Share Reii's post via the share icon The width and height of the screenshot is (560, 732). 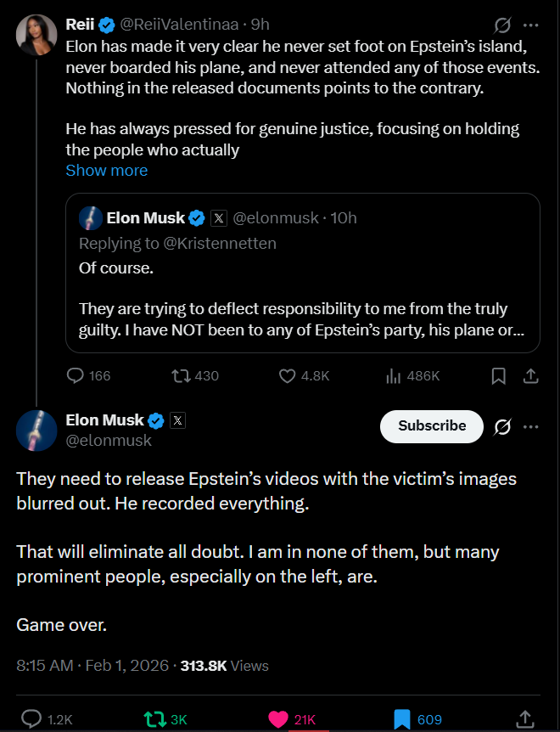click(x=530, y=375)
